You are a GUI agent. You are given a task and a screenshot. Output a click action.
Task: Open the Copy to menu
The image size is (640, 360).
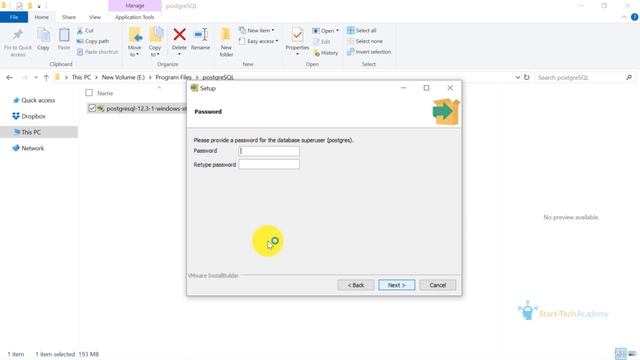click(x=155, y=42)
